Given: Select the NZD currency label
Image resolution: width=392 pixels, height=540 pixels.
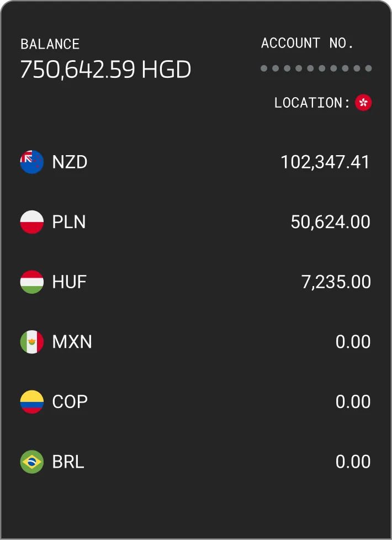Looking at the screenshot, I should (x=70, y=162).
